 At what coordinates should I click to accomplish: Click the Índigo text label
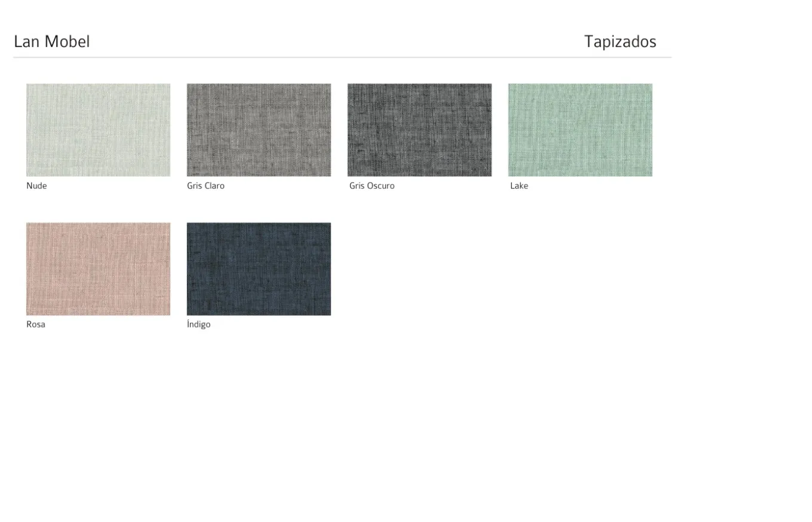[199, 325]
